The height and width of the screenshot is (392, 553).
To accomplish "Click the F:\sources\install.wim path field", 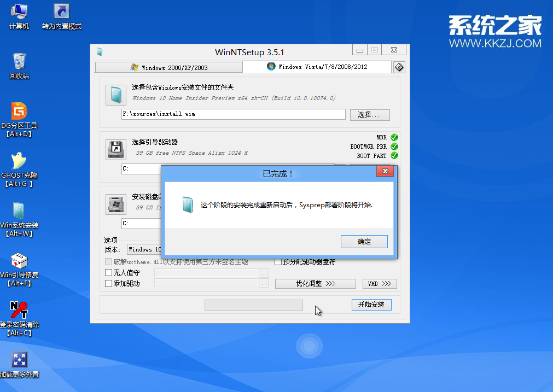I will point(233,114).
